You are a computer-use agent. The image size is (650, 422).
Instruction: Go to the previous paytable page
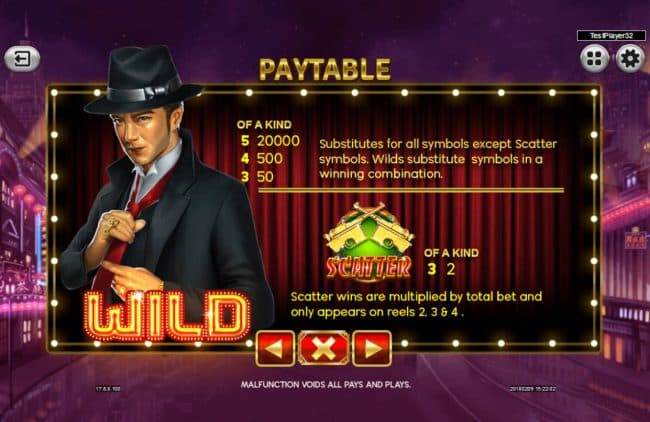coord(276,349)
